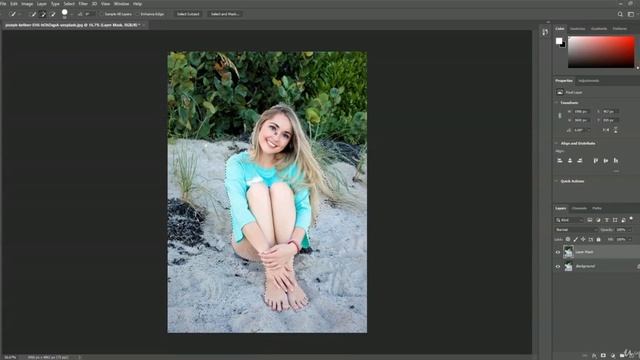Hide the Background layer via eye icon

coord(558,267)
